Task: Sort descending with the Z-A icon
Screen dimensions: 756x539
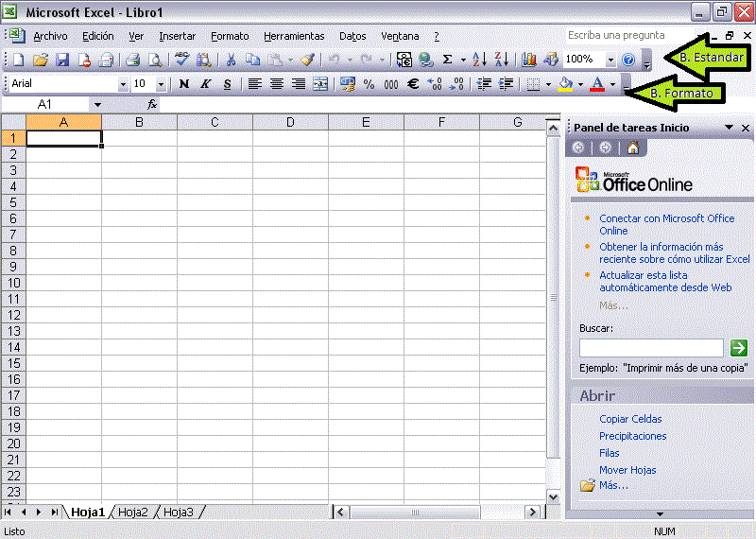Action: (x=502, y=60)
